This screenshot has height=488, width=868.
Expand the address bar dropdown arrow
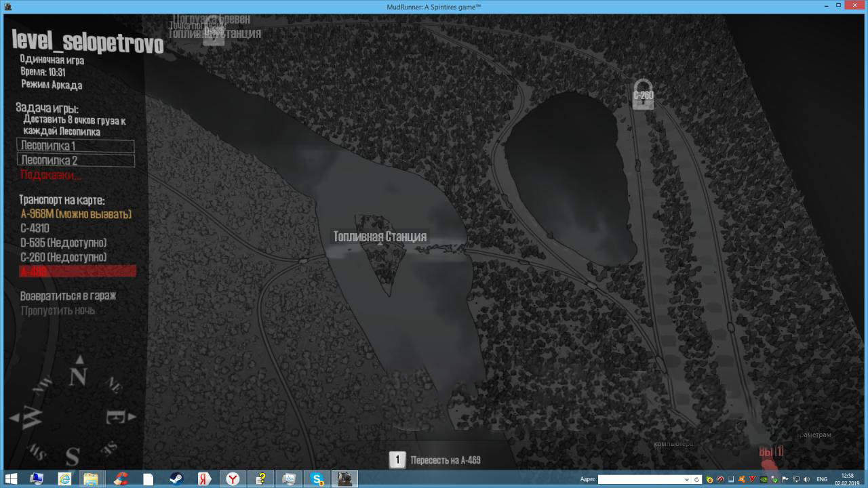[x=686, y=479]
